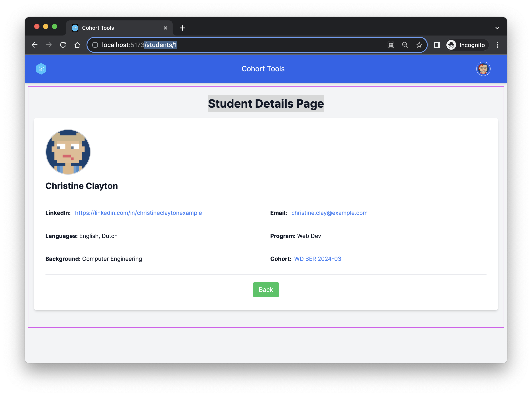532x396 pixels.
Task: Click the Back button below student details
Action: pos(266,290)
